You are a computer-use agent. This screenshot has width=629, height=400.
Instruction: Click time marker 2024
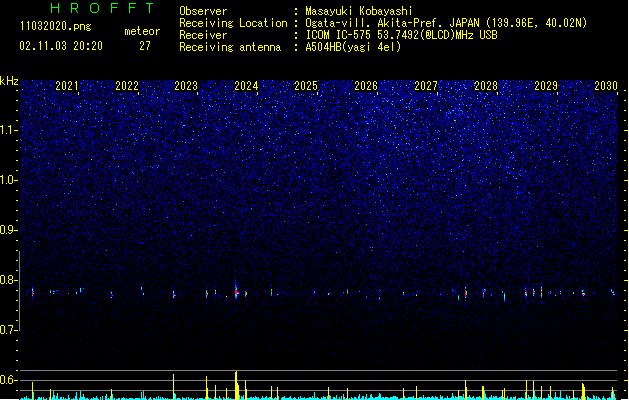[246, 86]
